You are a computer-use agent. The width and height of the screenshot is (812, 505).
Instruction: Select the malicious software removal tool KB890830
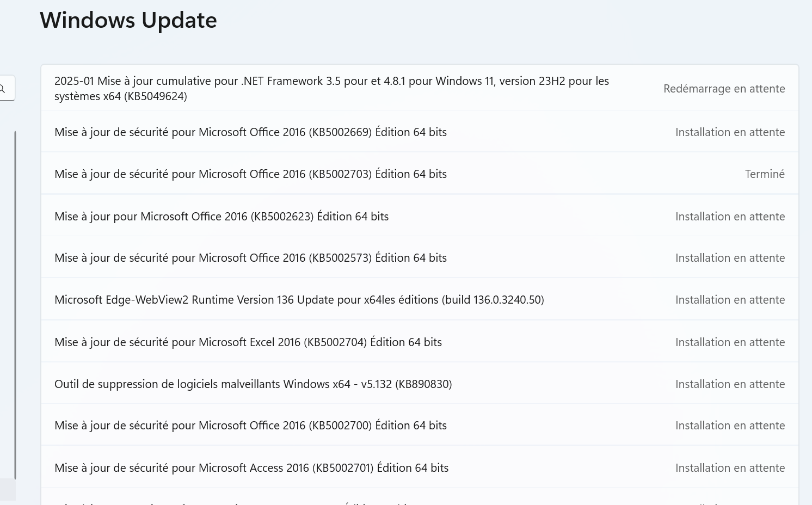[x=253, y=384]
